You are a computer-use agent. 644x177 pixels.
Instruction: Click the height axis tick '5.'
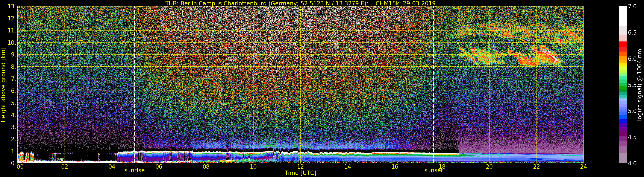point(14,103)
